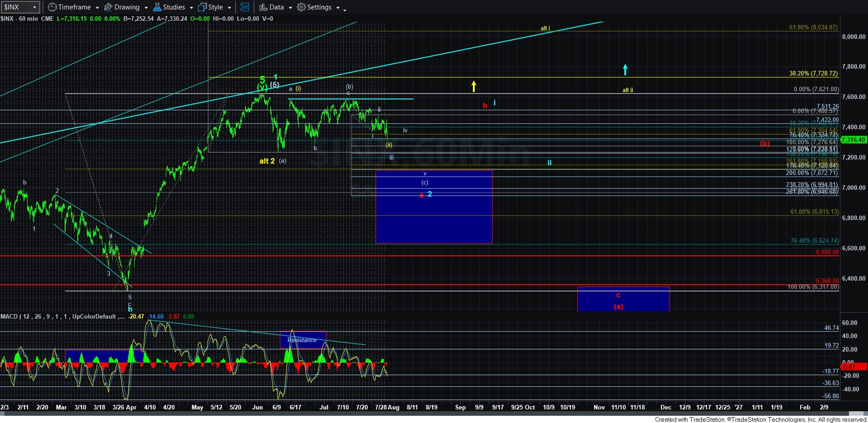Click the 'L=7,316.15' last price readout

72,19
